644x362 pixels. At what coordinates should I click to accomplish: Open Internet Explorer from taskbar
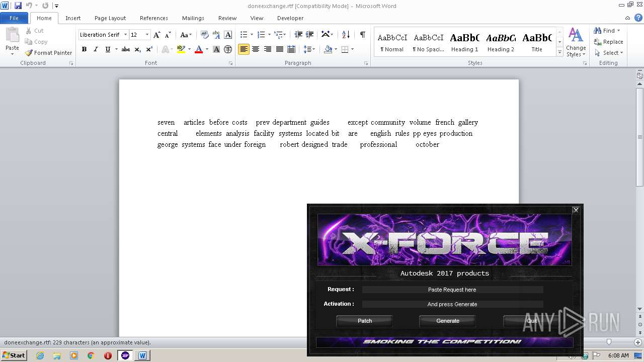[40, 355]
